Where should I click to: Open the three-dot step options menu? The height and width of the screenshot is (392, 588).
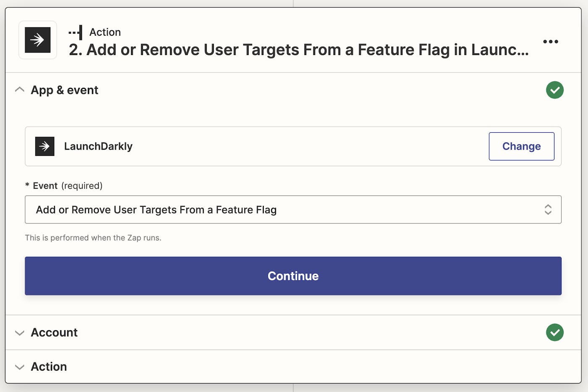[551, 42]
